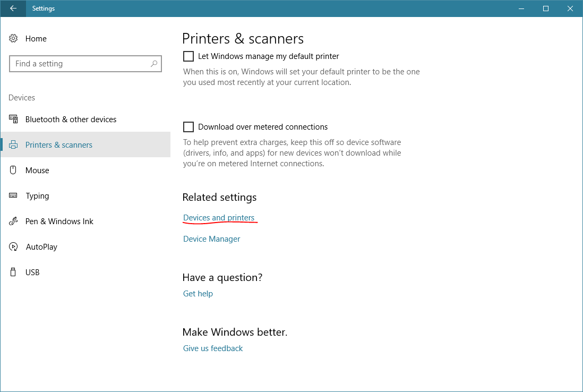Click the USB icon in the sidebar
This screenshot has height=392, width=583.
coord(13,272)
